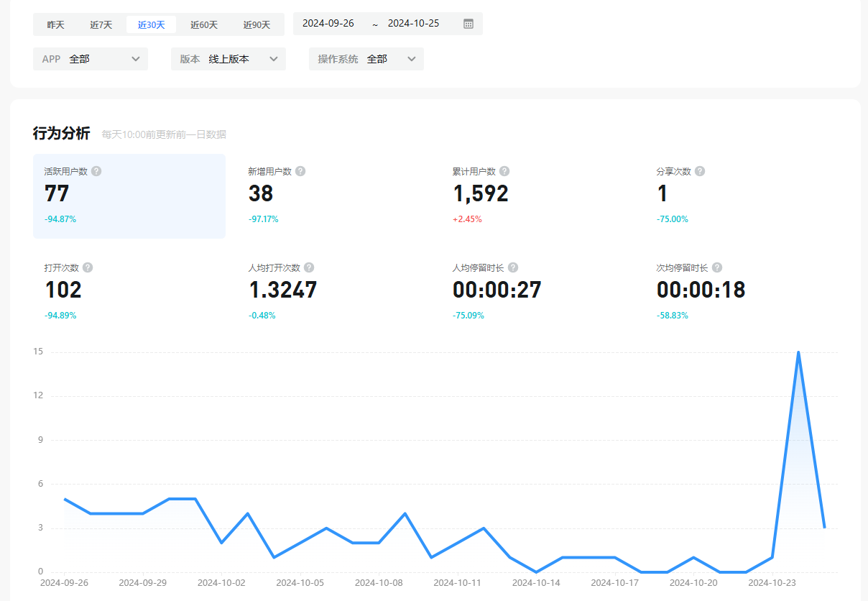
Task: Click question mark icon beside 分享次数
Action: click(700, 171)
